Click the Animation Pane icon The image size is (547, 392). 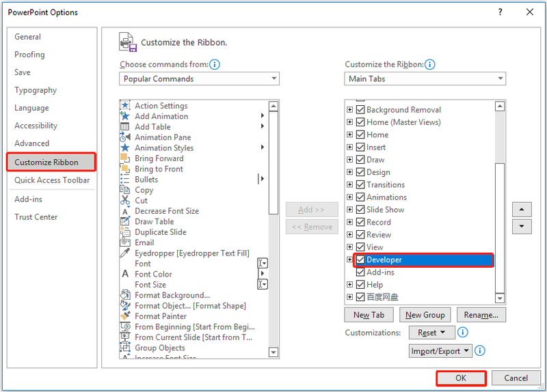125,137
